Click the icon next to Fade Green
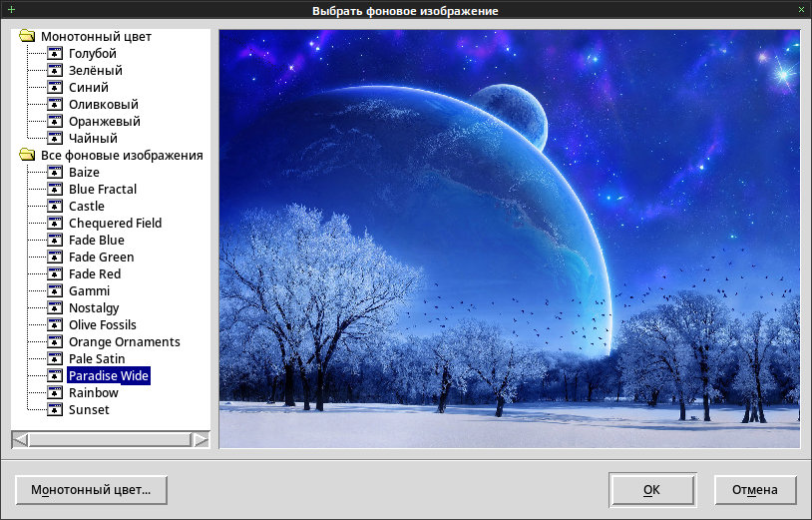812x520 pixels. [x=55, y=257]
